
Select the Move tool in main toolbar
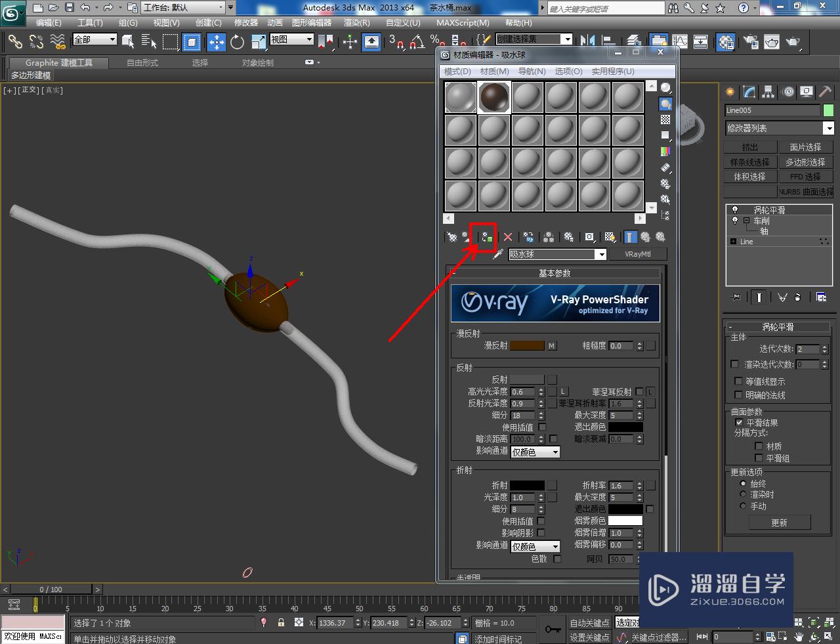point(217,42)
